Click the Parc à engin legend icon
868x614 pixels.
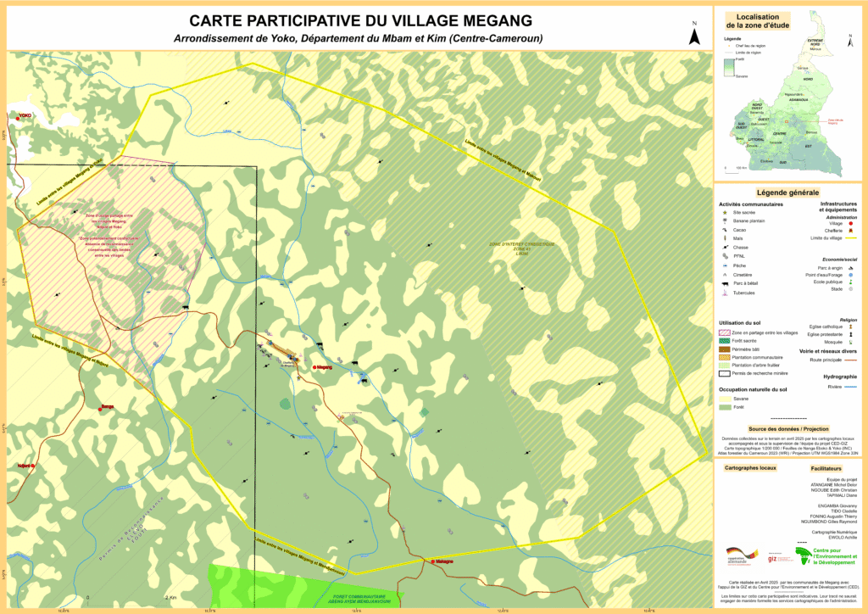pyautogui.click(x=851, y=268)
